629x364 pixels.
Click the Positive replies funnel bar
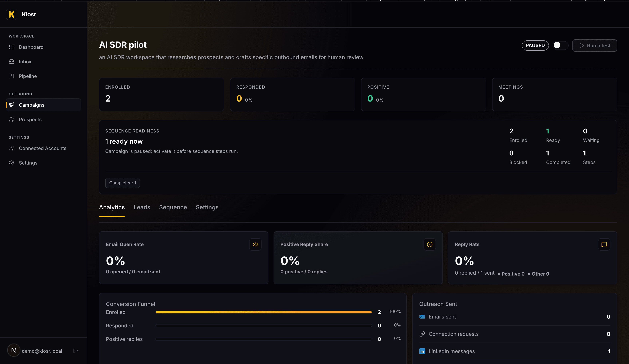coord(264,339)
